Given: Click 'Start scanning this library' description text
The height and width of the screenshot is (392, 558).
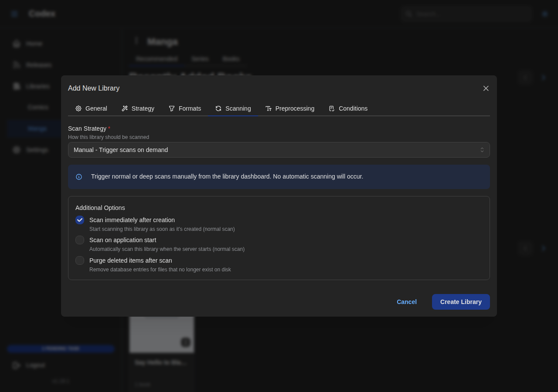Looking at the screenshot, I should (x=162, y=229).
